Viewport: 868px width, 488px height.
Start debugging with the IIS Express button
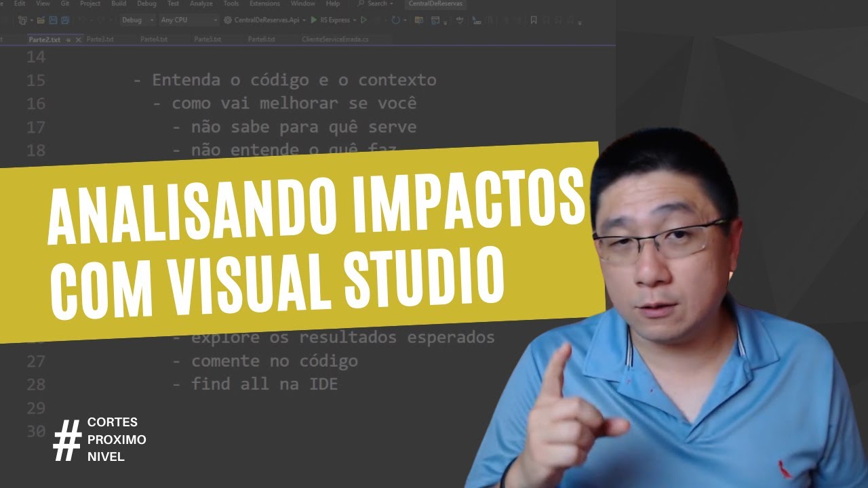[x=330, y=20]
